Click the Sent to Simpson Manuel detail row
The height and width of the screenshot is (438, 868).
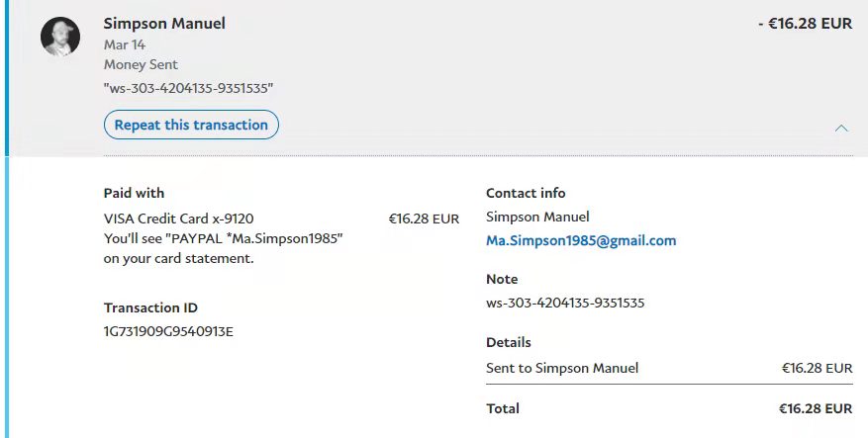coord(562,368)
